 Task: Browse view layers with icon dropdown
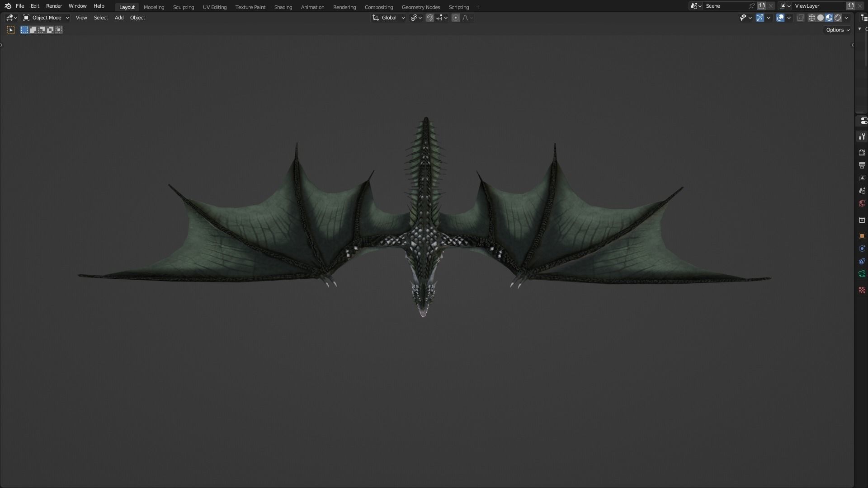(785, 6)
